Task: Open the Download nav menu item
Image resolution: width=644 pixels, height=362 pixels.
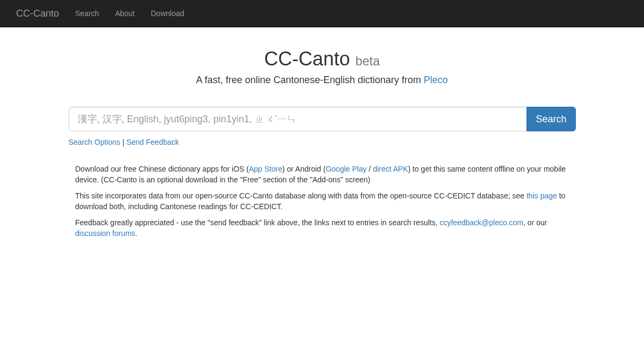Action: (x=167, y=13)
